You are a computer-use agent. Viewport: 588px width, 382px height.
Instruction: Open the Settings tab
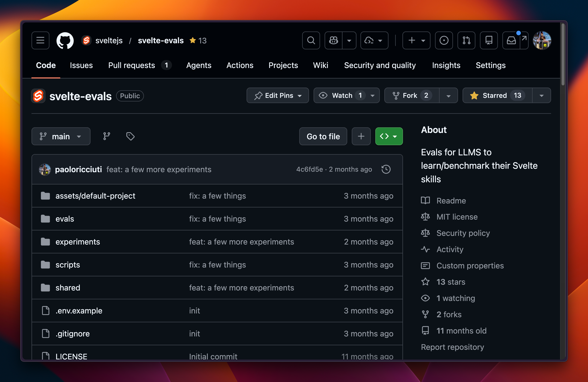491,65
